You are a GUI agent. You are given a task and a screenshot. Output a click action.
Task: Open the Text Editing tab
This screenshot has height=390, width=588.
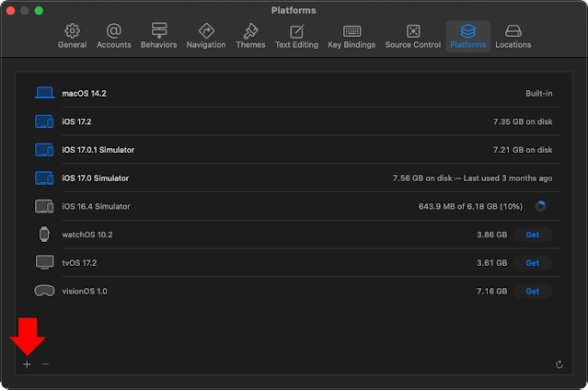point(296,37)
